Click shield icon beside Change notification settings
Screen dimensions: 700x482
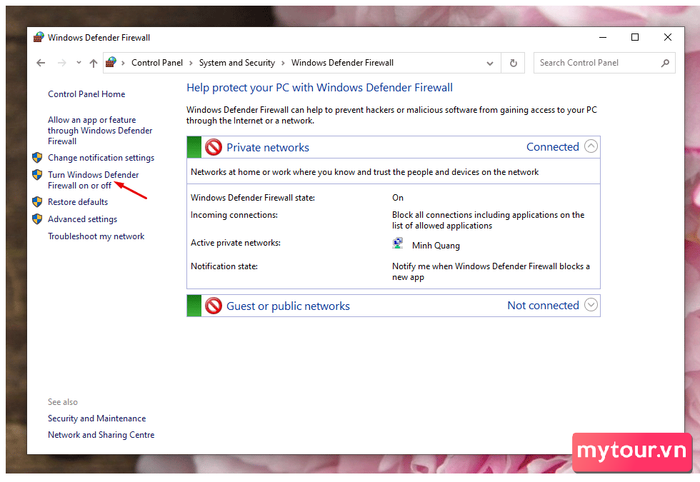(38, 158)
